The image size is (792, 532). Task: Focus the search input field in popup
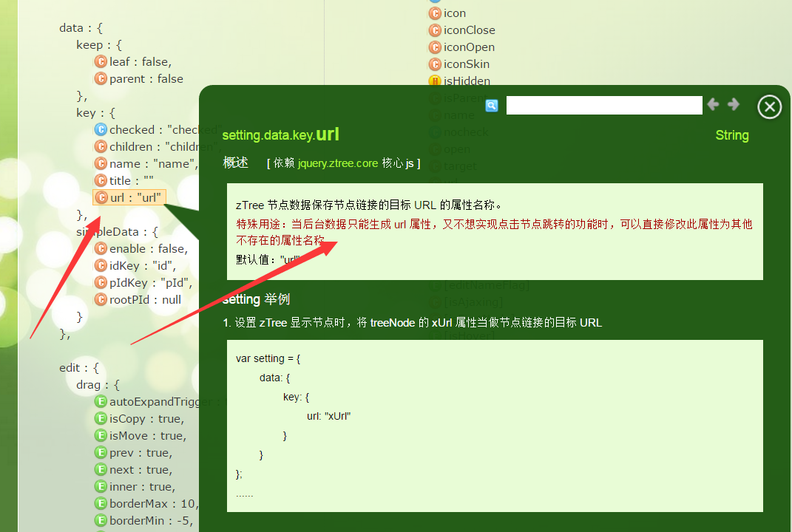[604, 106]
